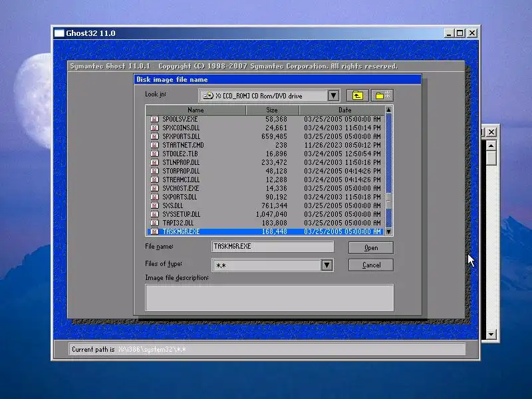Minimize the Ghost32 11.0 window
532x399 pixels.
[449, 33]
